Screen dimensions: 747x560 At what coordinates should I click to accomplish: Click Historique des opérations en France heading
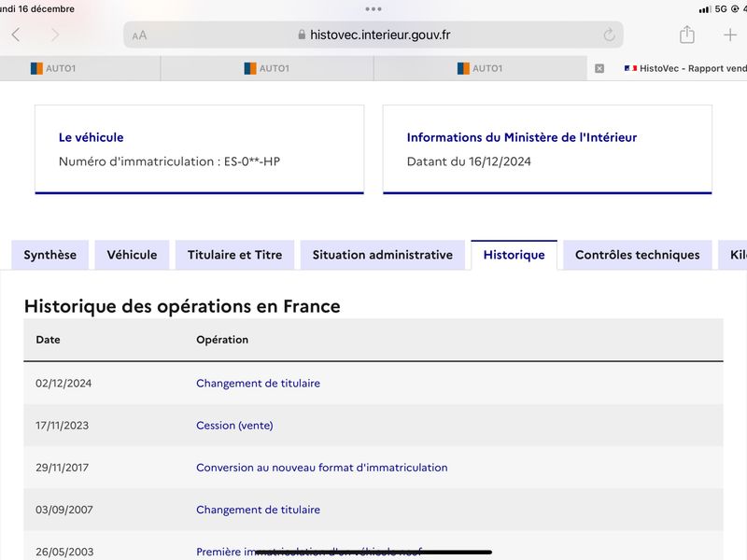(182, 306)
